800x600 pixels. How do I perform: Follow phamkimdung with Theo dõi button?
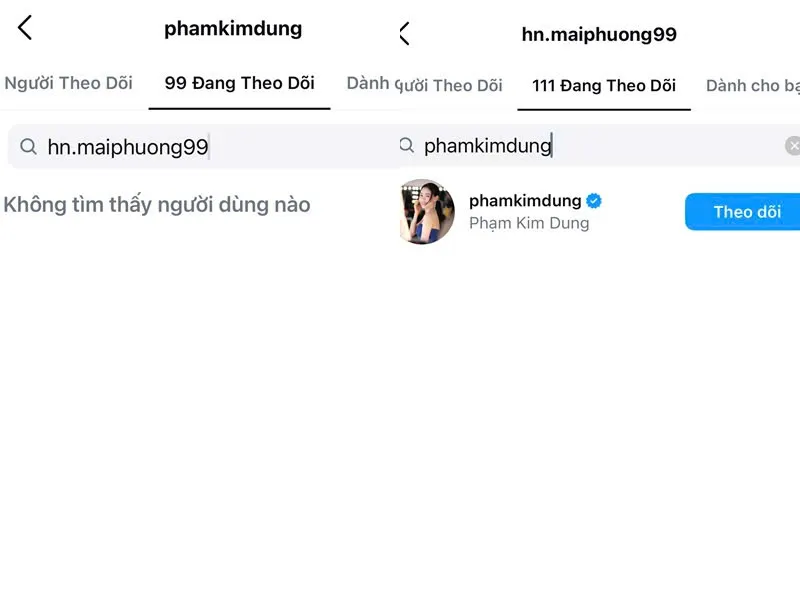tap(742, 212)
